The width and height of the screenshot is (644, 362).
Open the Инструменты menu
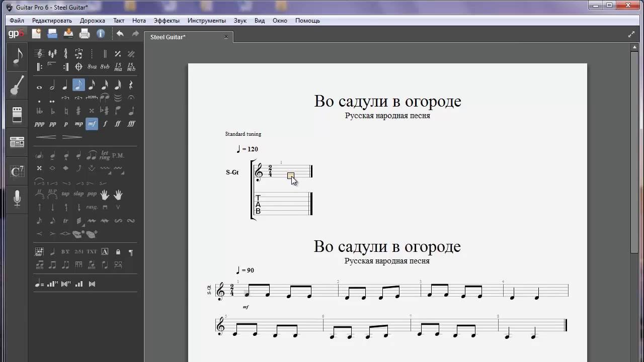point(207,21)
